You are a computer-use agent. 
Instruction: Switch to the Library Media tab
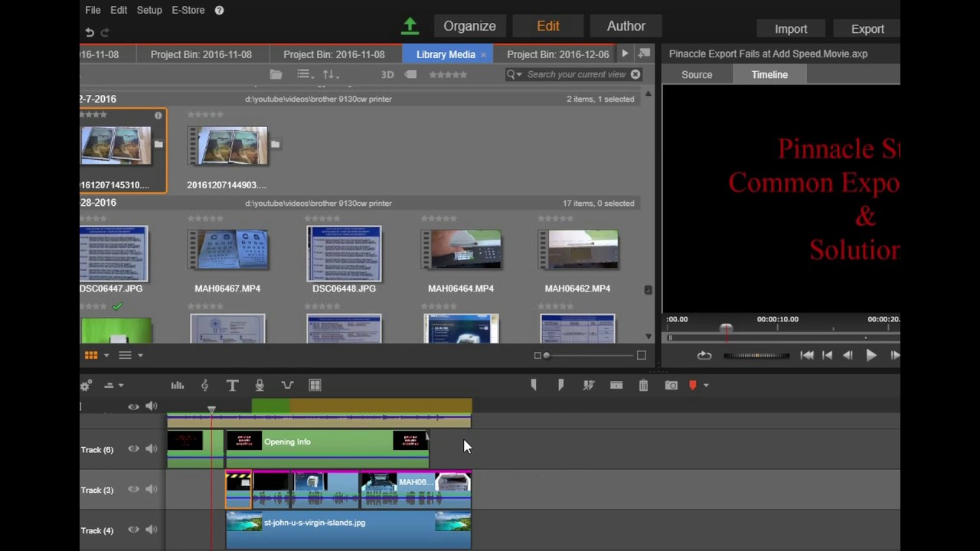click(446, 54)
